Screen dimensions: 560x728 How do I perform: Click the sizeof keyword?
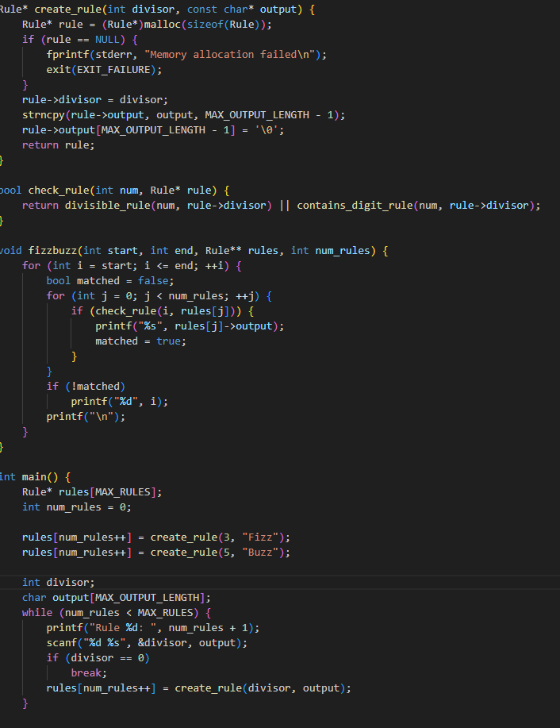(x=205, y=24)
